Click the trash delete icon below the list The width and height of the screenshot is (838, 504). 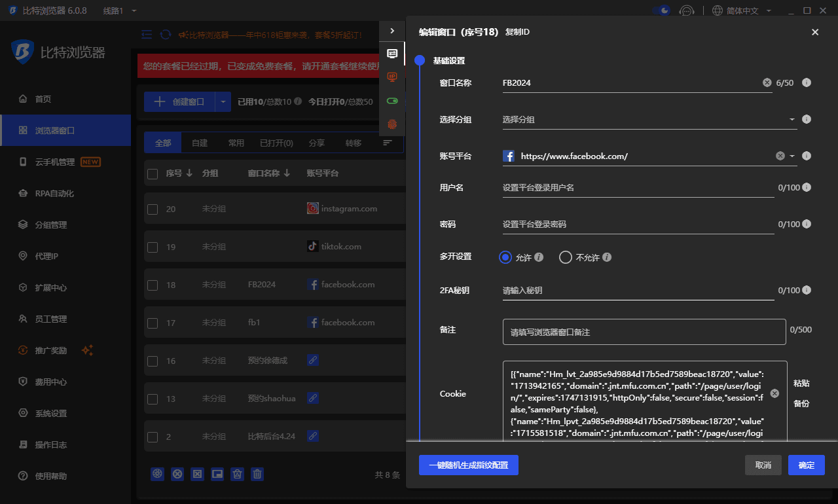258,474
